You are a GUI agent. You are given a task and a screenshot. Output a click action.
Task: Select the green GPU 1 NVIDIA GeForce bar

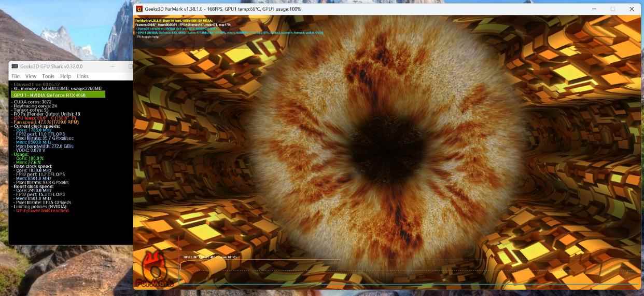tap(58, 95)
